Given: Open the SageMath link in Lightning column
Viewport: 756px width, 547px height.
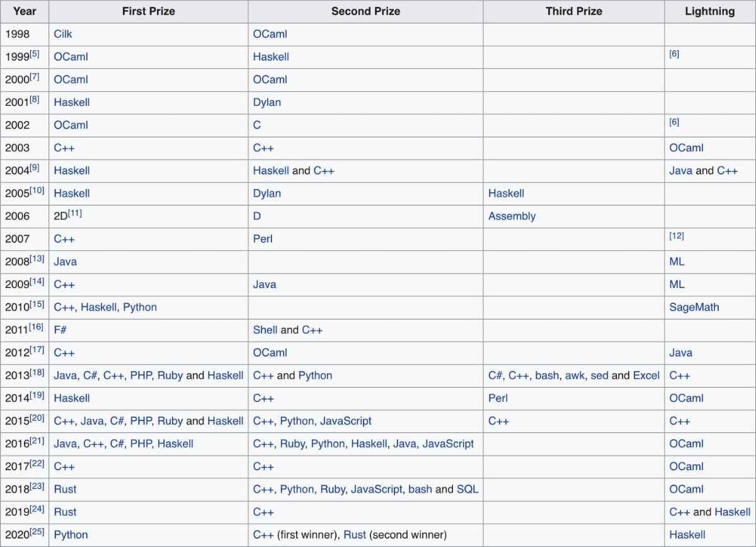Looking at the screenshot, I should coord(694,307).
